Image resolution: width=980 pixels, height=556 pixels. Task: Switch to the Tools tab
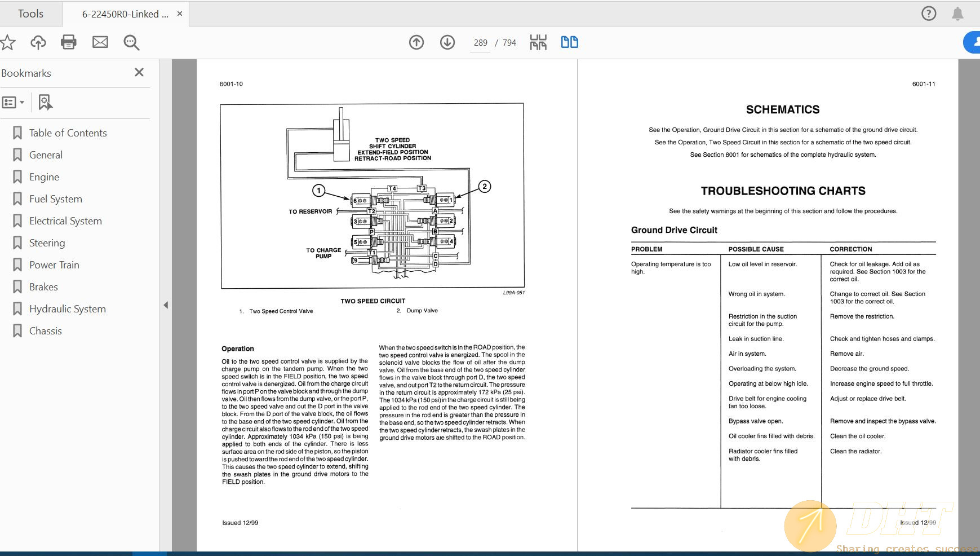click(30, 14)
